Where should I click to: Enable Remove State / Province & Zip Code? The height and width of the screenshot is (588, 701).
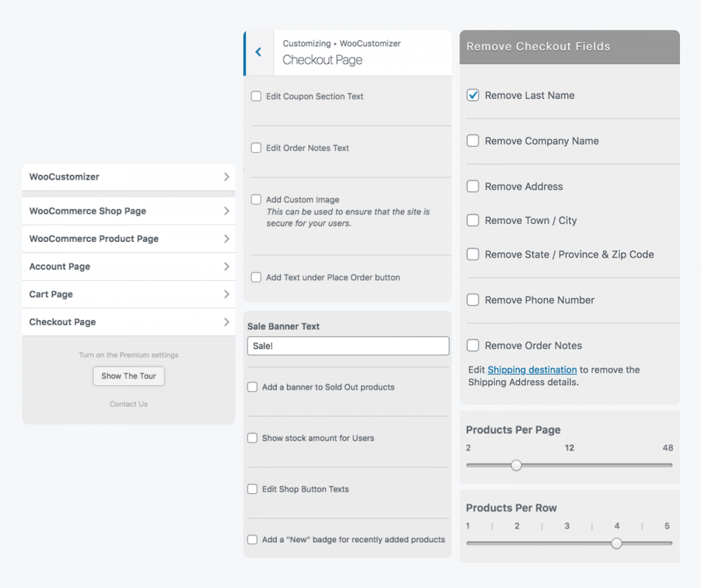pyautogui.click(x=473, y=254)
